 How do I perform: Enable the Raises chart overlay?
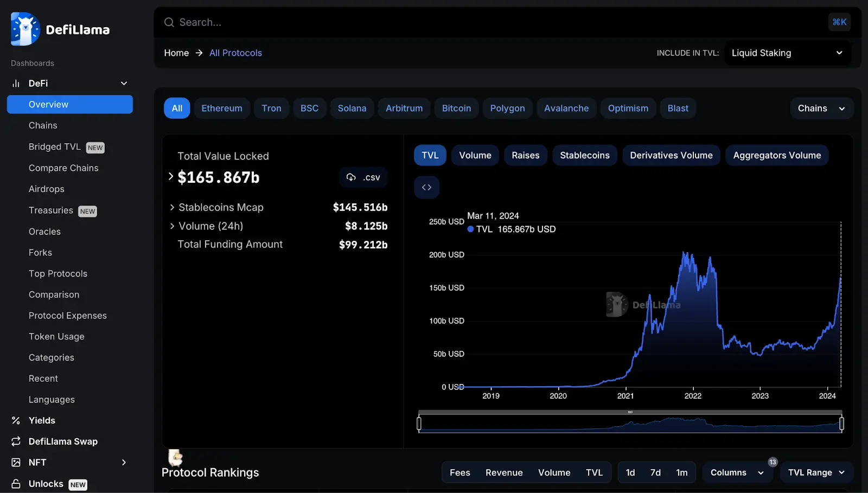pyautogui.click(x=525, y=156)
